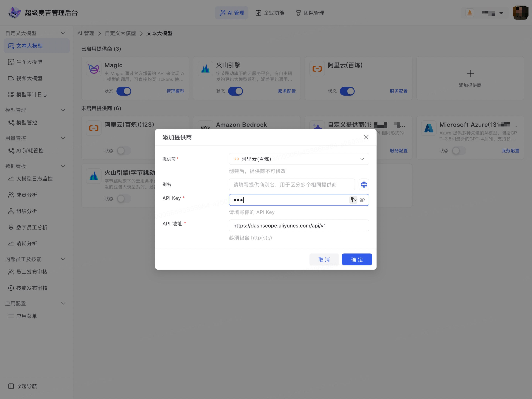Click 管理模型 link on Magic card
532x399 pixels.
175,91
